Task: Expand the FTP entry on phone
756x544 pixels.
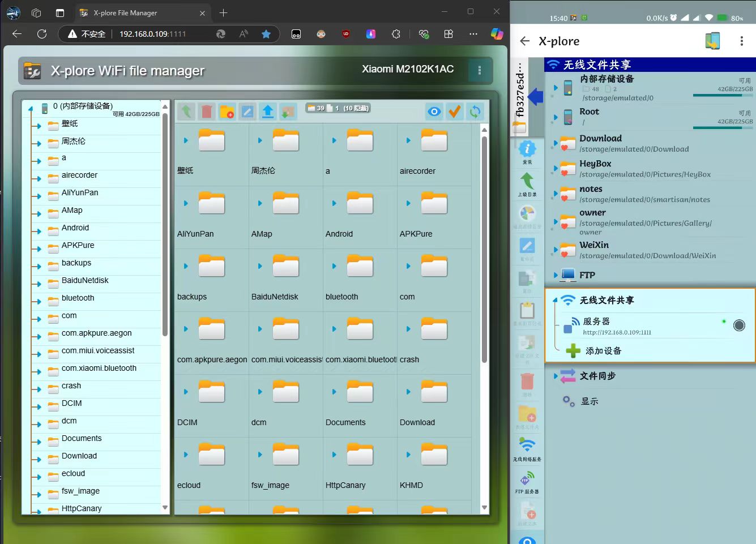Action: (x=556, y=275)
